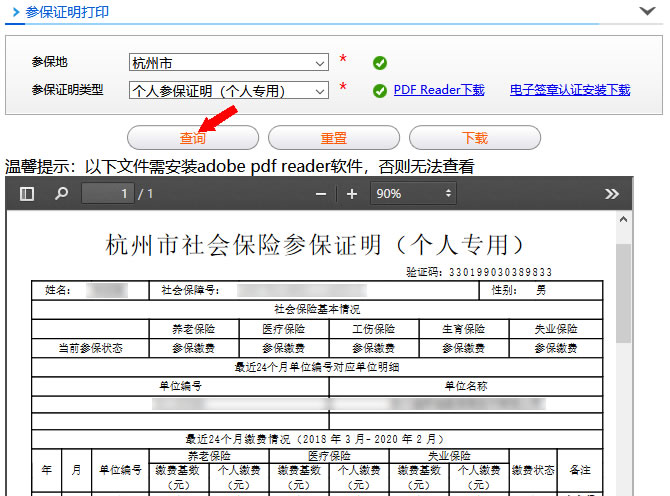
Task: Click the 当前参保状态 row label
Action: [x=91, y=348]
